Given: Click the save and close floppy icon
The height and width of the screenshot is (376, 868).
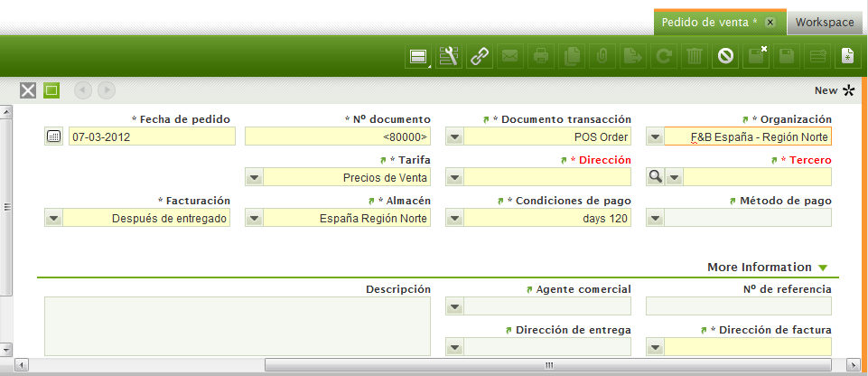Looking at the screenshot, I should point(756,56).
